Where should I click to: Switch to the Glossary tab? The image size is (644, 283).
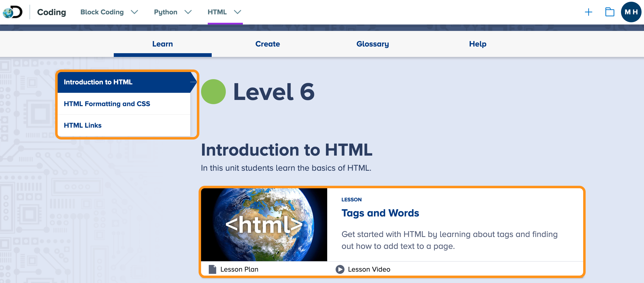point(372,44)
